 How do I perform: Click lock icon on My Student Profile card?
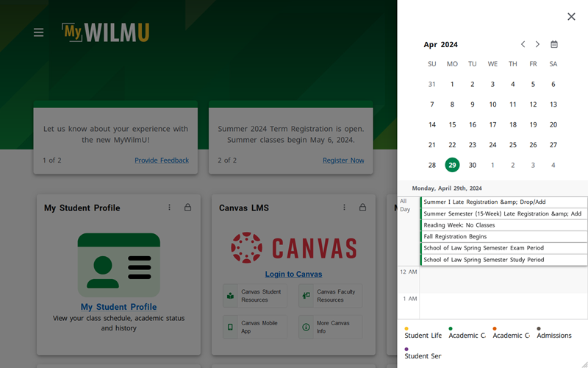[x=187, y=208]
